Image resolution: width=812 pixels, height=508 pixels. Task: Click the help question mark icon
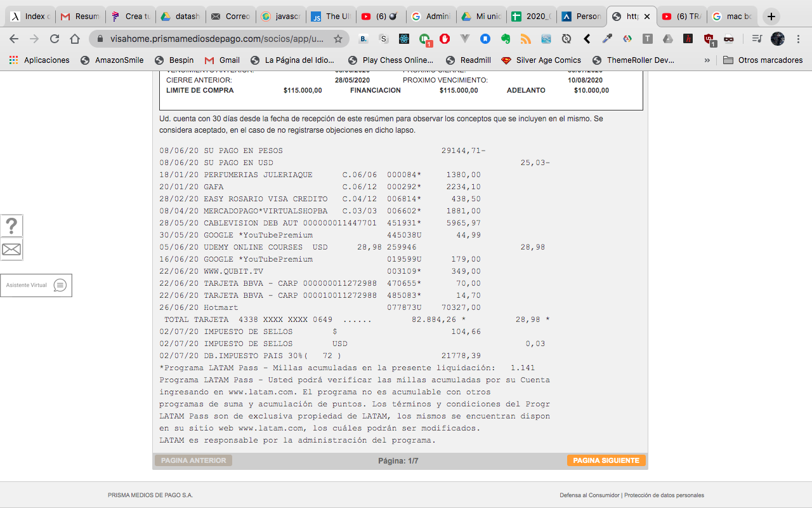pos(11,226)
